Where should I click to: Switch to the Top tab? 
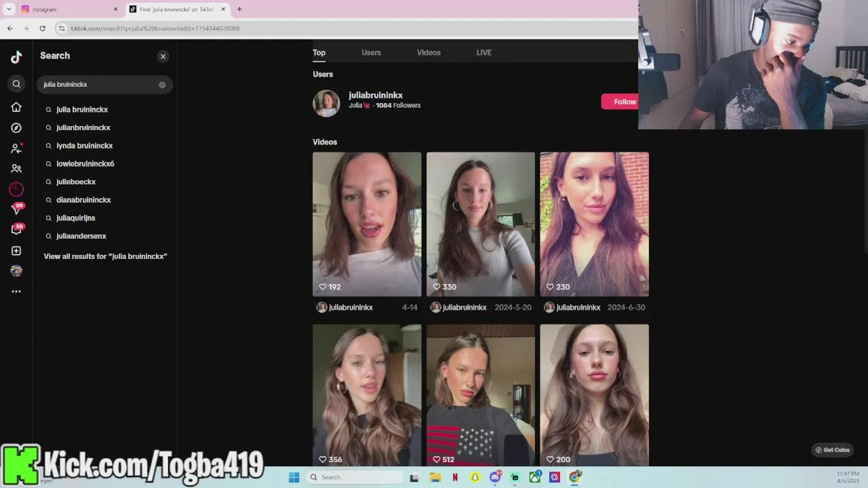(x=319, y=52)
